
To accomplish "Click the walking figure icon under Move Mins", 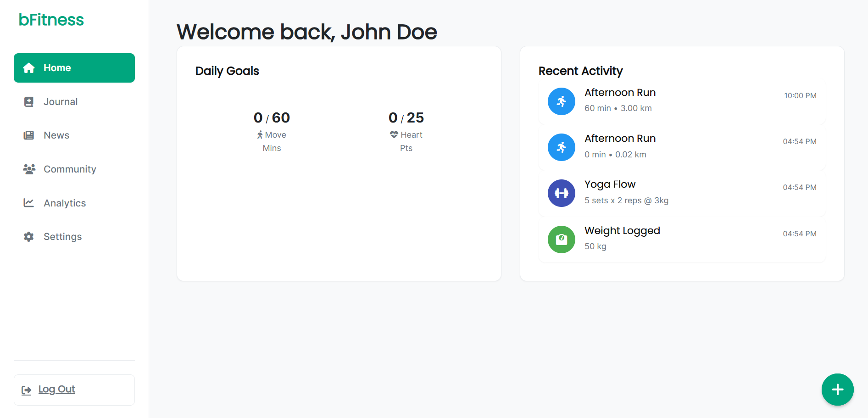I will [260, 134].
